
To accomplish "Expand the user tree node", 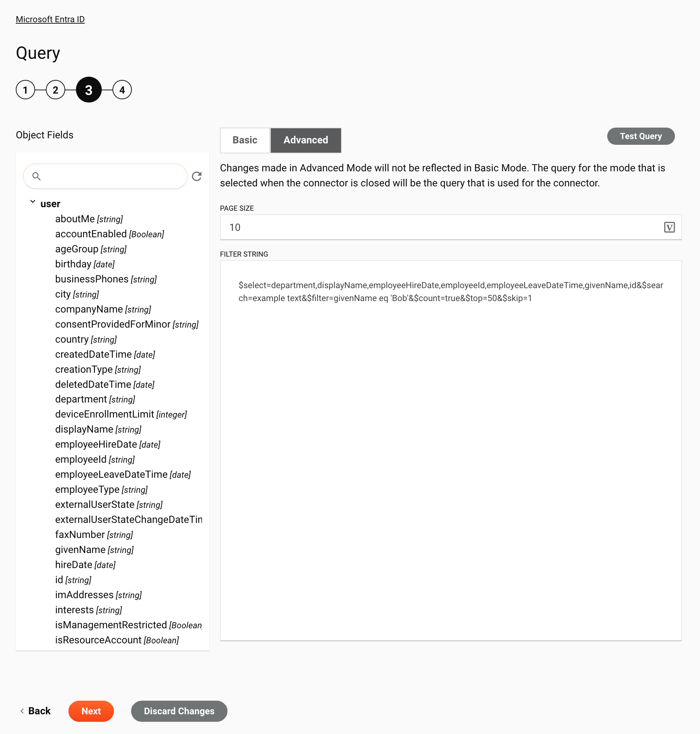I will tap(33, 203).
